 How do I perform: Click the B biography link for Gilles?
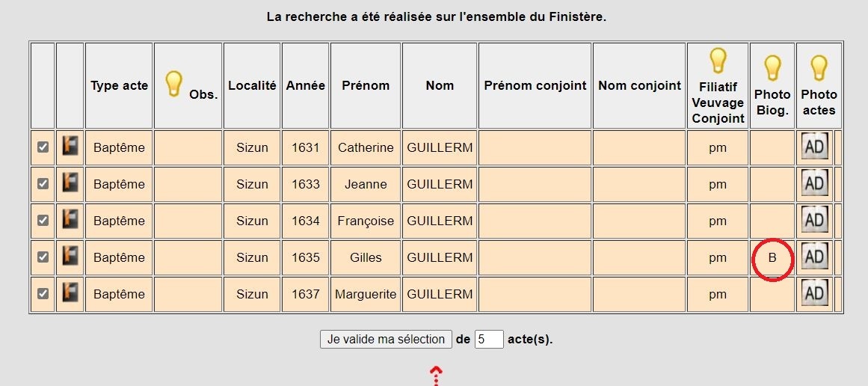pyautogui.click(x=772, y=258)
